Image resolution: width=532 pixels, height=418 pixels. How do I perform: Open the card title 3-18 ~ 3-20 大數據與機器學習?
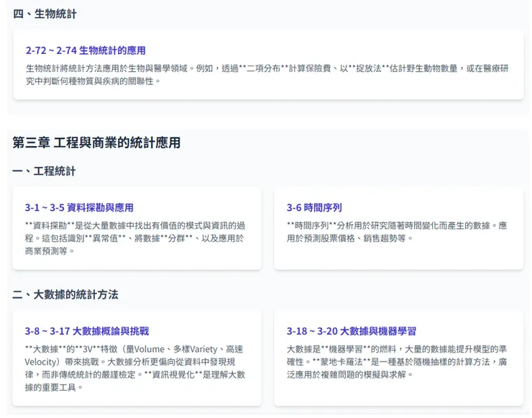[352, 331]
